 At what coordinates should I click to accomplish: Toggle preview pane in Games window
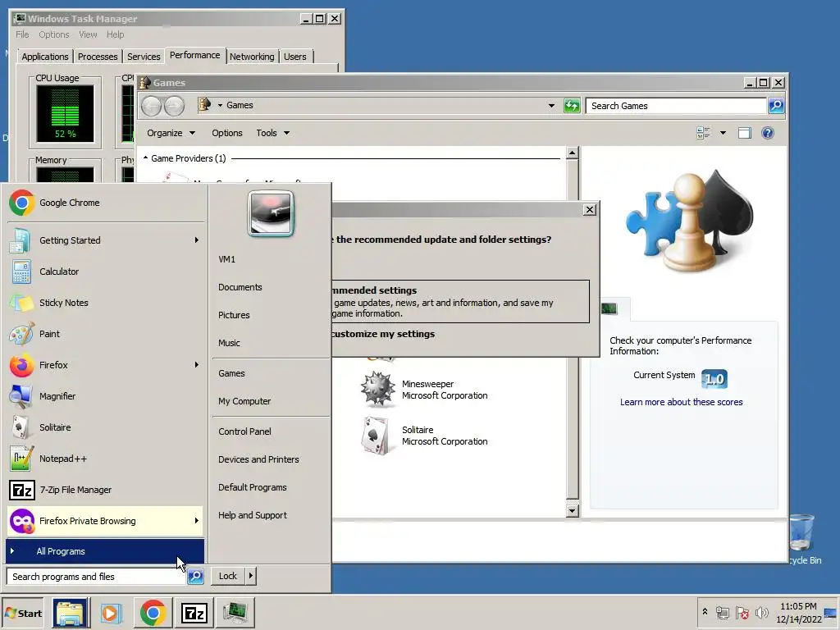click(745, 133)
